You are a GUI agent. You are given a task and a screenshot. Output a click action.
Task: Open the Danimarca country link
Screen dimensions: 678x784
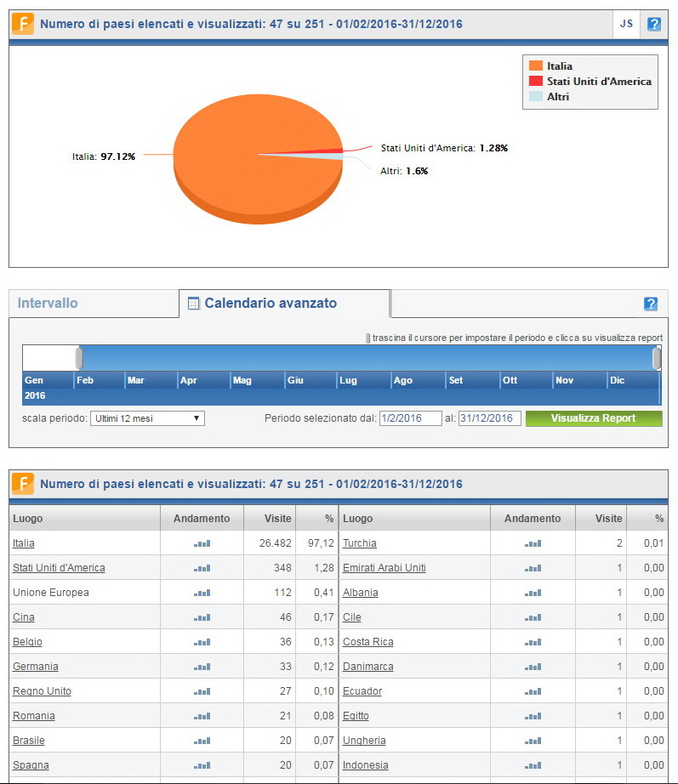367,667
